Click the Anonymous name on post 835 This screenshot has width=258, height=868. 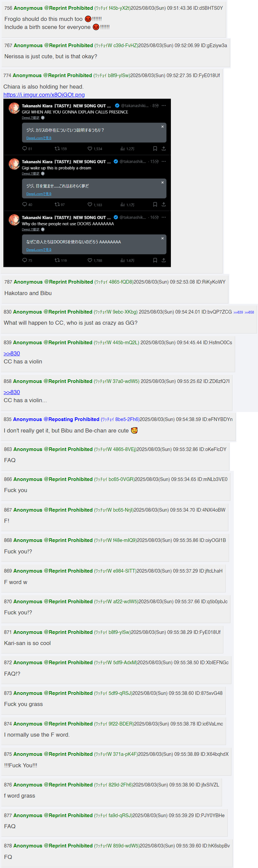coord(28,419)
